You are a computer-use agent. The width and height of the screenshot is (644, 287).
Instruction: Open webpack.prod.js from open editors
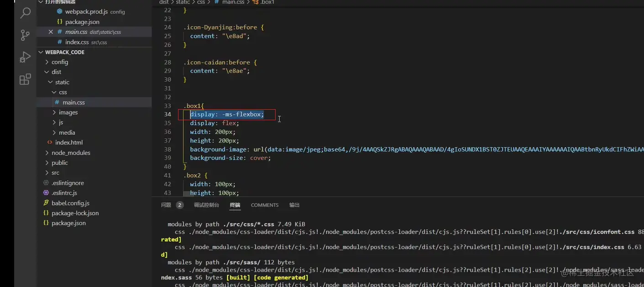[95, 12]
